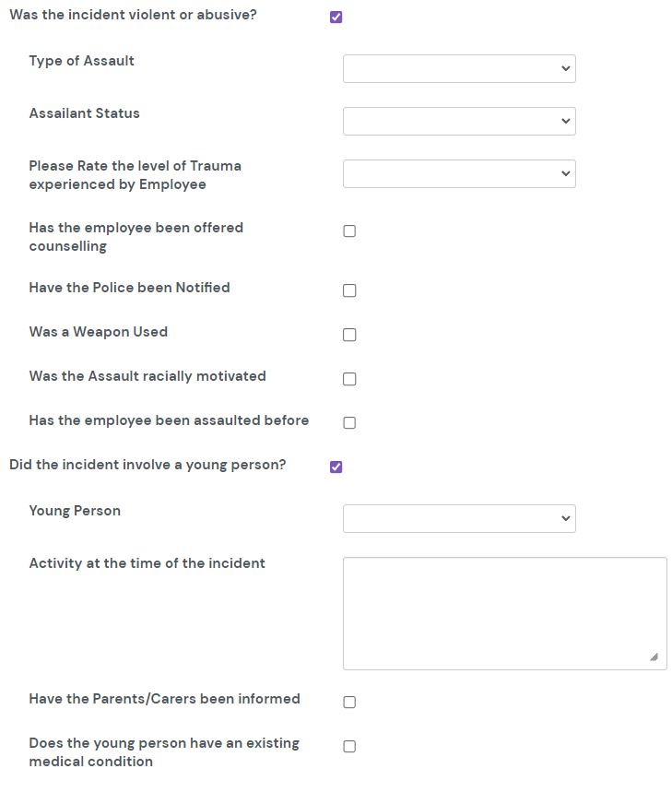Check 'existing medical condition' for young person
Screen dimensions: 672x792
coord(349,747)
